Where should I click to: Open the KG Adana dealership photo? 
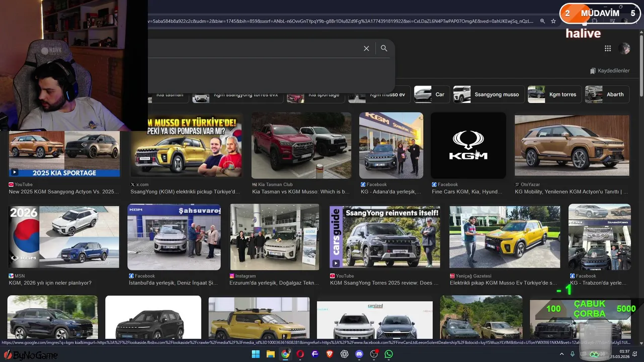[391, 145]
